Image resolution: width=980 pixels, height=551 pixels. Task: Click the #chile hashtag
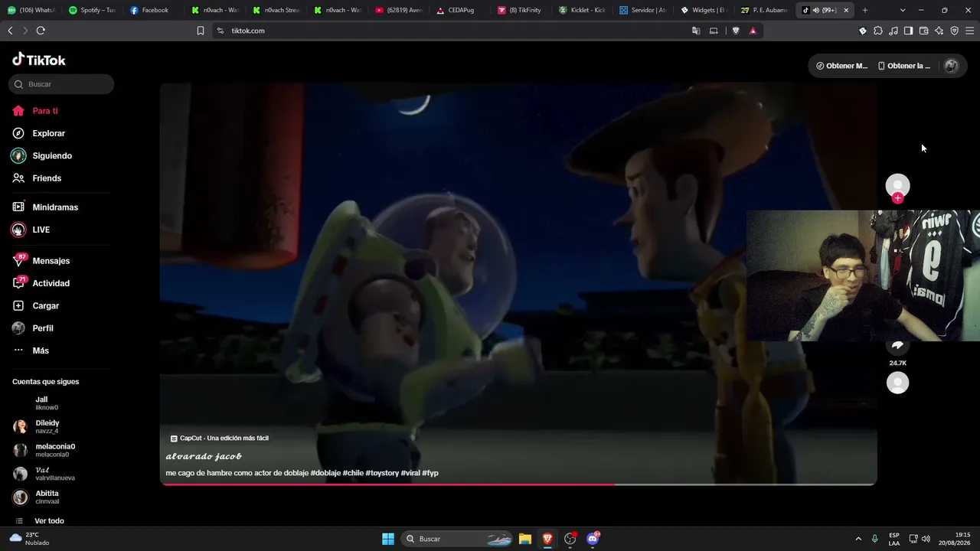(x=353, y=473)
